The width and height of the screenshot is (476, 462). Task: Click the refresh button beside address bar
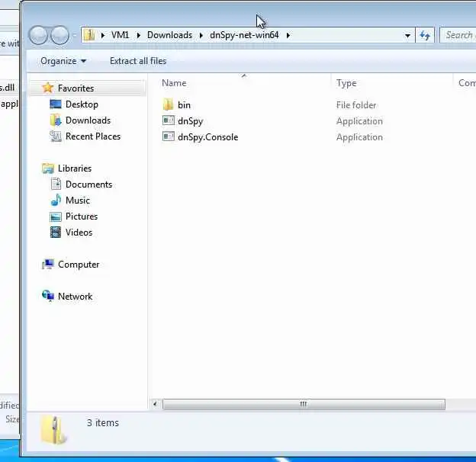click(425, 36)
